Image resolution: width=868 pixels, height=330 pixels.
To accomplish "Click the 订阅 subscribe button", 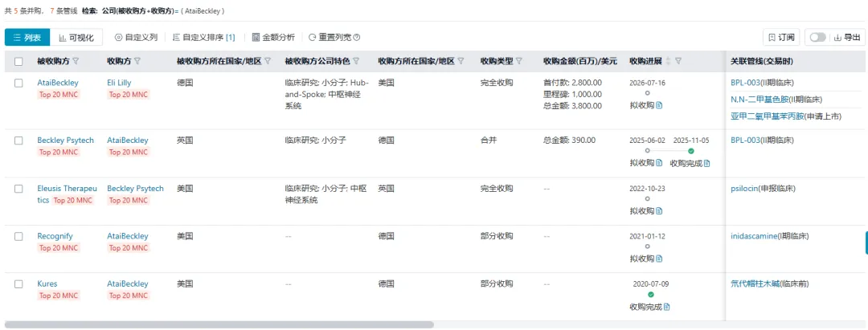I will [x=782, y=38].
